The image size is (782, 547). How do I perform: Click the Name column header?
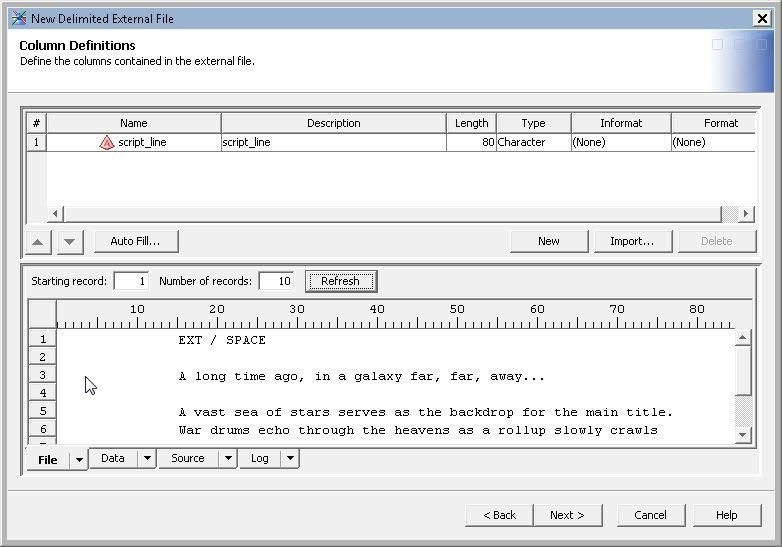[x=134, y=123]
